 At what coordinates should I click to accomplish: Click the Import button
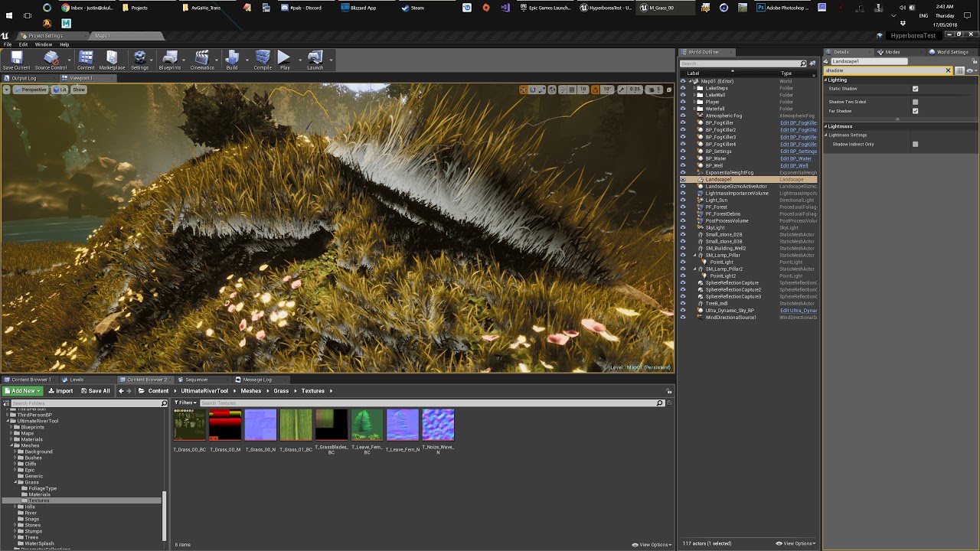click(x=60, y=391)
